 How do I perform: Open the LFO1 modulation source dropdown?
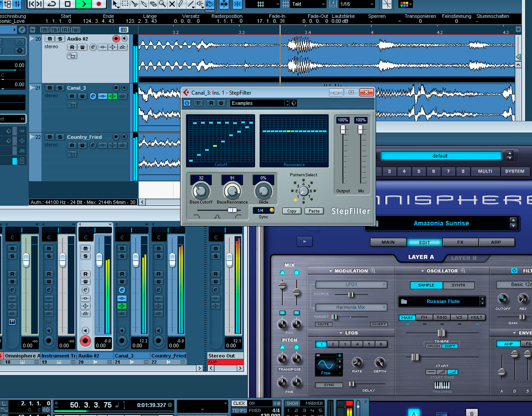(x=351, y=284)
